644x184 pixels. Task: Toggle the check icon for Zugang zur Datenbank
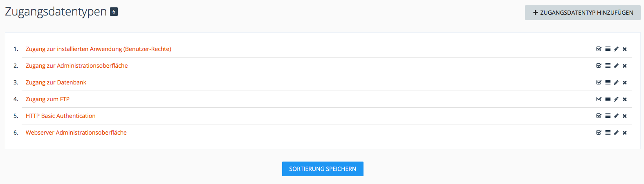[x=599, y=82]
